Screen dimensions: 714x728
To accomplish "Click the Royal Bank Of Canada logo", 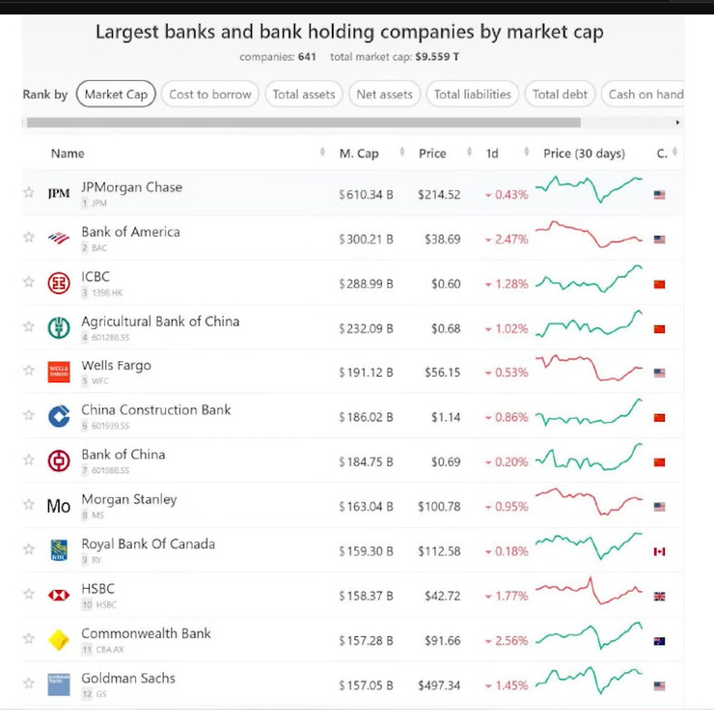I will 59,550.
